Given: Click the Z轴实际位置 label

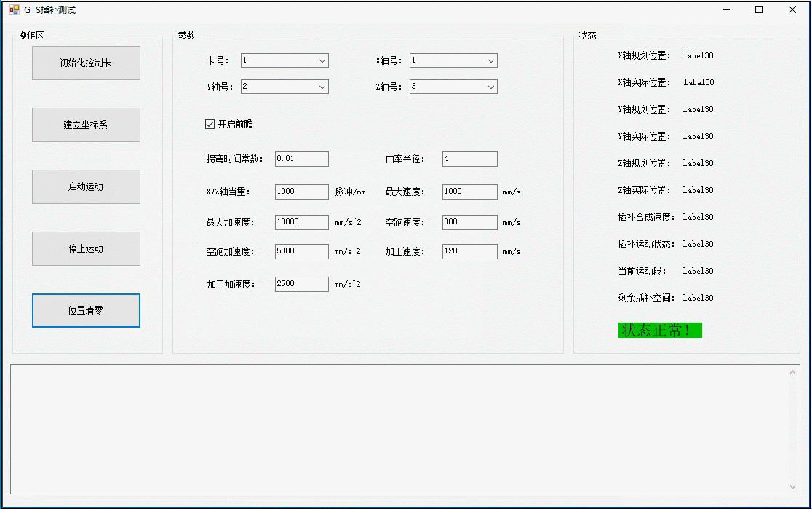Looking at the screenshot, I should click(x=644, y=190).
